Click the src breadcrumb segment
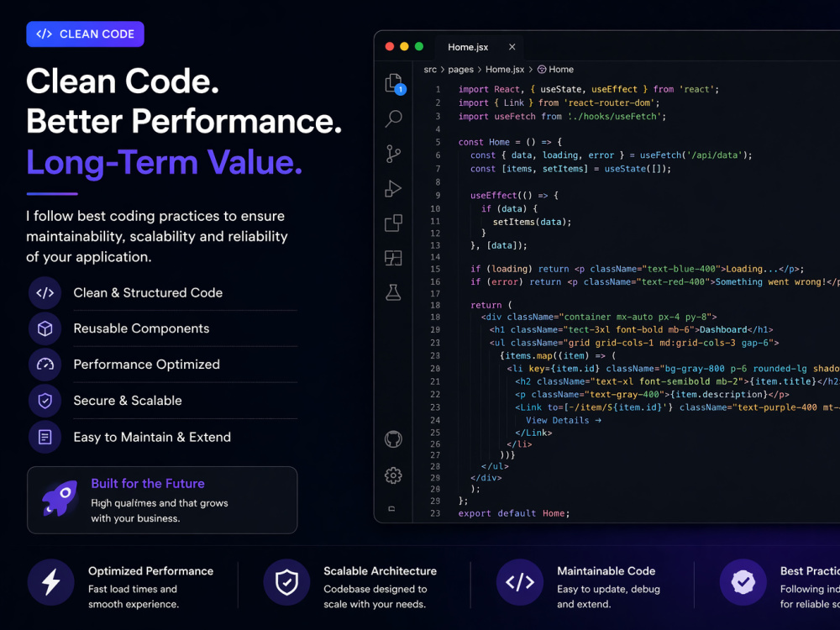The height and width of the screenshot is (630, 840). click(430, 70)
